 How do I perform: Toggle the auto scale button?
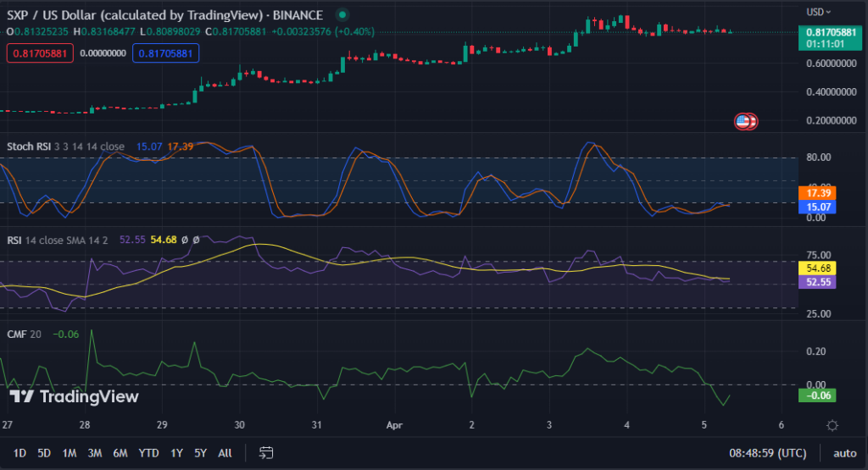click(845, 453)
